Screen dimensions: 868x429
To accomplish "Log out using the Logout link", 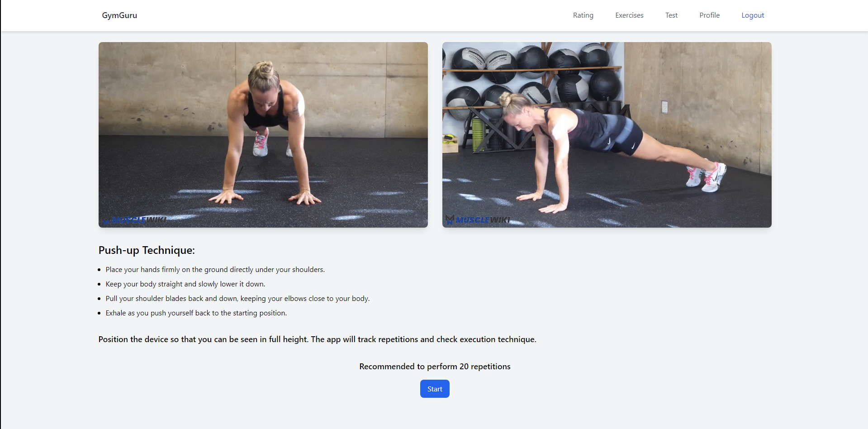I will pos(753,15).
